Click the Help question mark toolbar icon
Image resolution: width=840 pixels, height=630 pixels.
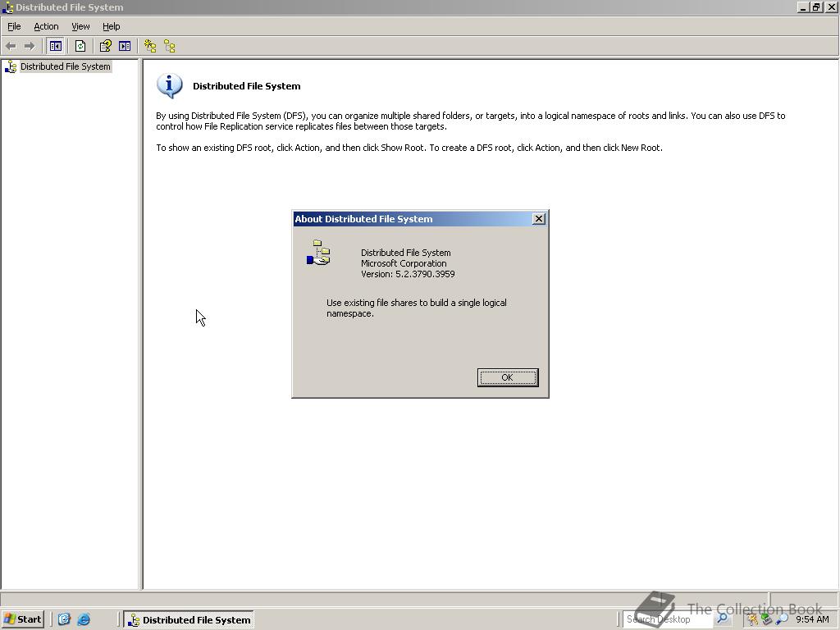pos(105,47)
